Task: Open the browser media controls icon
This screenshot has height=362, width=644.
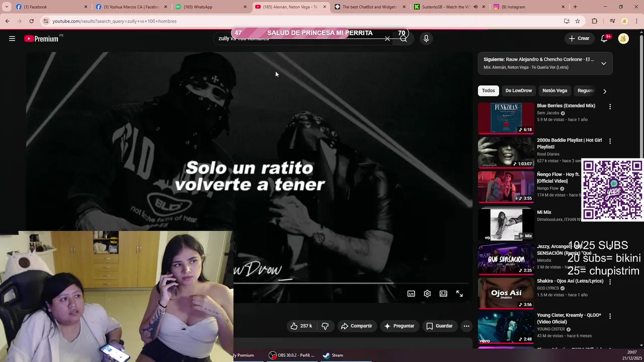Action: tap(612, 21)
